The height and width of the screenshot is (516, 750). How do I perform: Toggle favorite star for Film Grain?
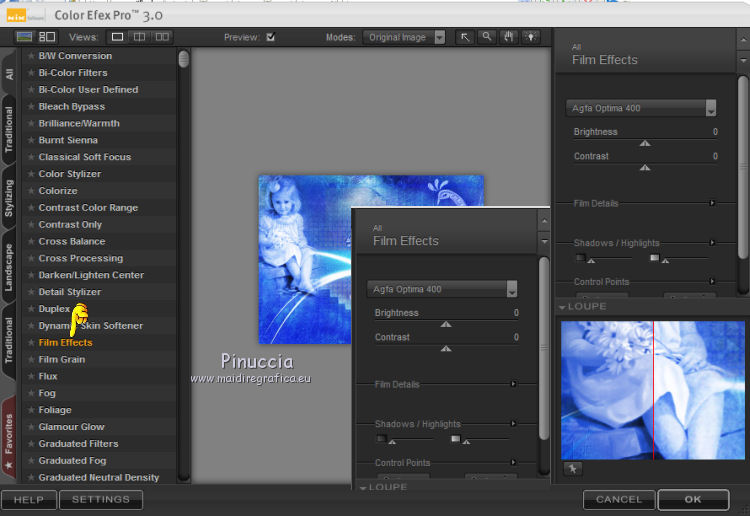(x=31, y=359)
